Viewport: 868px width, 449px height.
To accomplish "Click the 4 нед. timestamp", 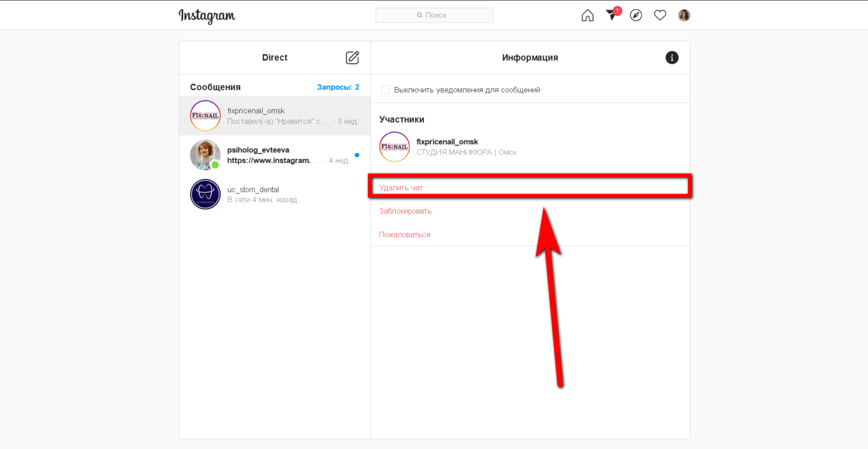I will (x=339, y=160).
